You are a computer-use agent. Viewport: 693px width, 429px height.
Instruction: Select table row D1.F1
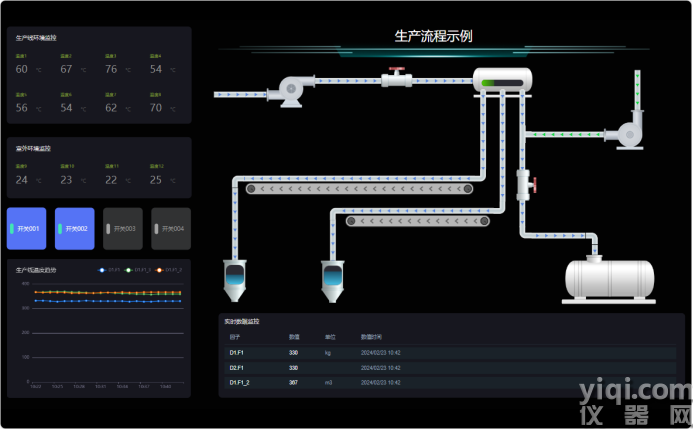(x=450, y=353)
